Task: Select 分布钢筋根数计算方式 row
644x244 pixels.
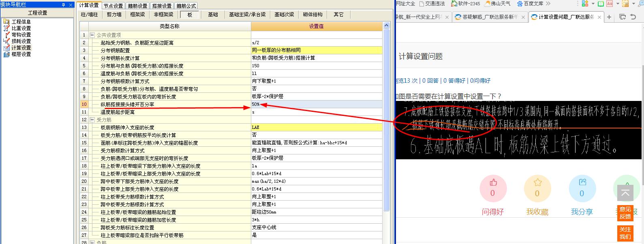Action: coord(231,81)
